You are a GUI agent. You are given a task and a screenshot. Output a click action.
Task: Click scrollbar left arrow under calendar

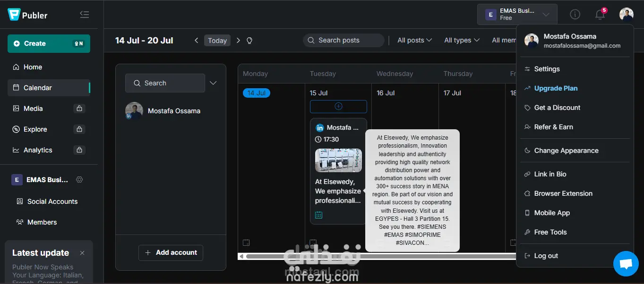point(241,256)
